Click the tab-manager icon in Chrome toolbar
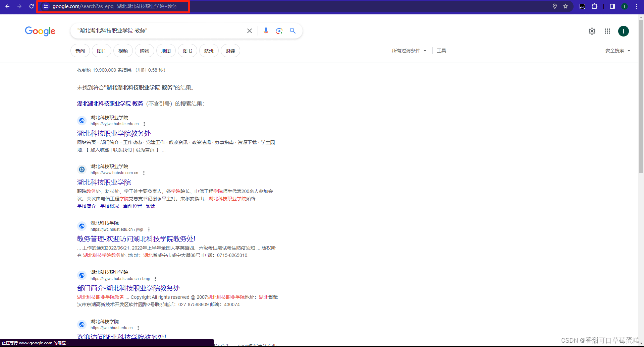The image size is (644, 347). coord(582,6)
